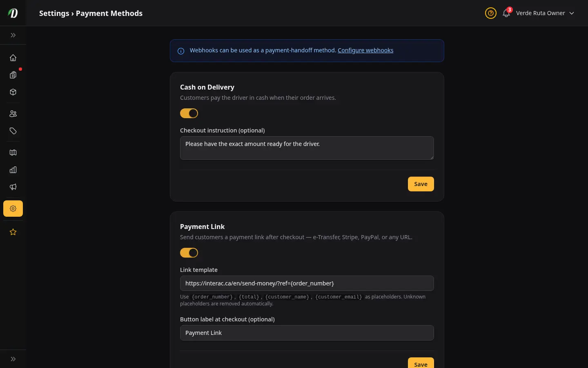This screenshot has width=588, height=368.
Task: Open the Customers people icon
Action: [13, 114]
